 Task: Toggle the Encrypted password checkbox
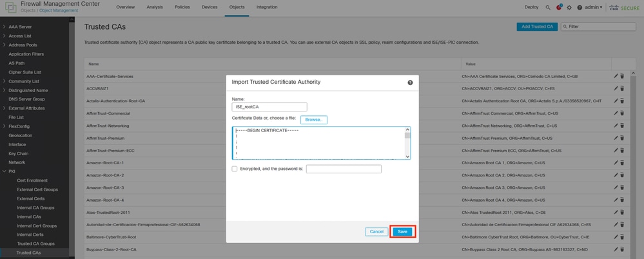tap(235, 169)
